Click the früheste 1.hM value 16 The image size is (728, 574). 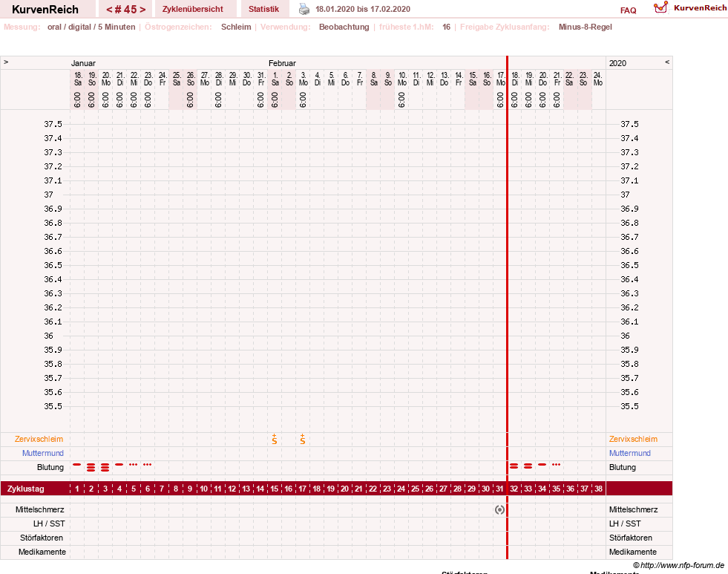446,27
